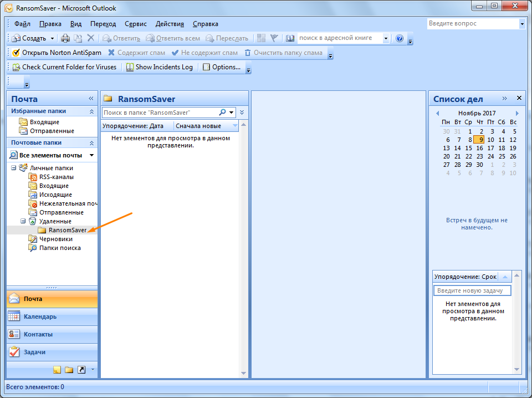Screen dimensions: 532x398
Task: Open Входящие under Личные папки
Action: (54, 186)
